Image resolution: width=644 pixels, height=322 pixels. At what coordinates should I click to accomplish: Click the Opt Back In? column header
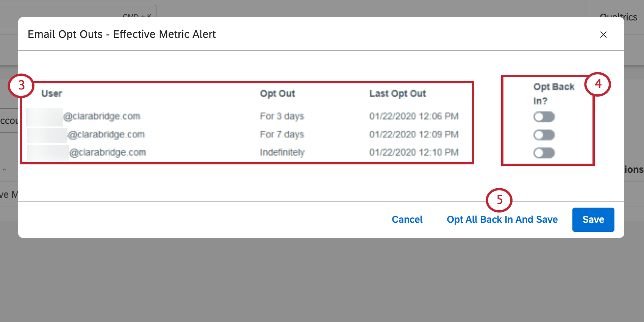554,94
